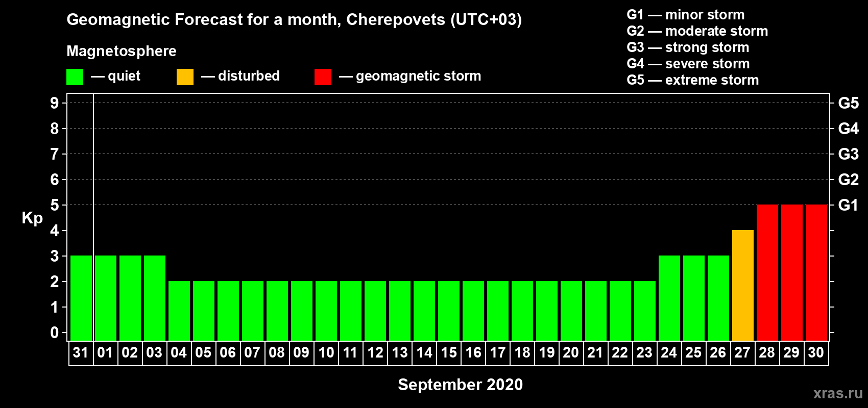868x408 pixels.
Task: Select the orange bar for day 27
Action: click(x=743, y=285)
